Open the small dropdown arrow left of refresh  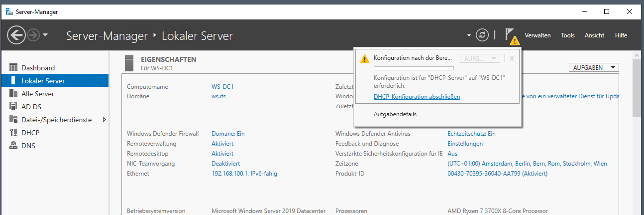(469, 35)
